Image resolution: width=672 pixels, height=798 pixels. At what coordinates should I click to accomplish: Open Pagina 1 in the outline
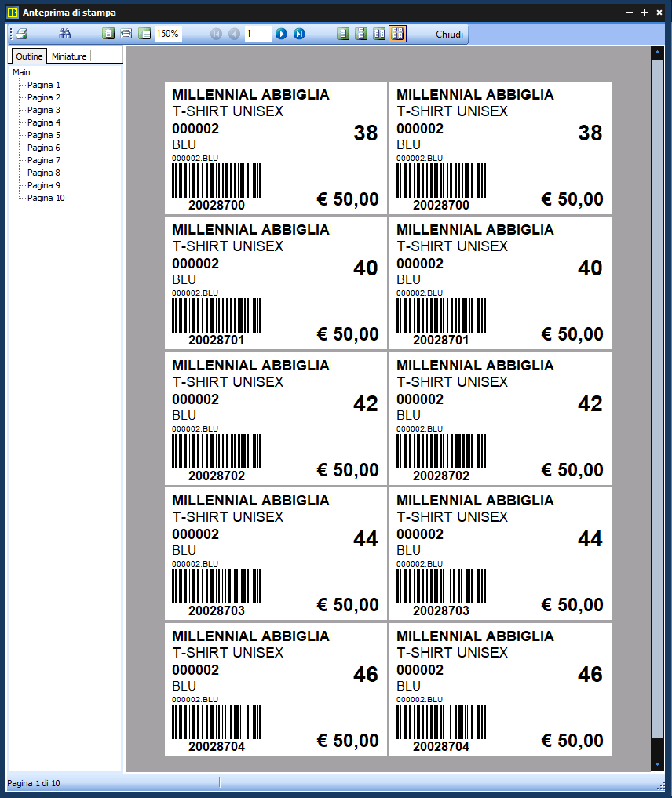click(x=44, y=85)
